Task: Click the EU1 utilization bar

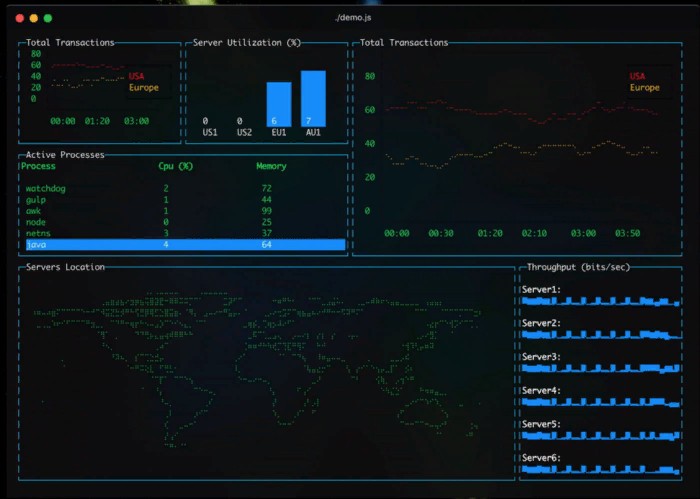Action: point(279,104)
